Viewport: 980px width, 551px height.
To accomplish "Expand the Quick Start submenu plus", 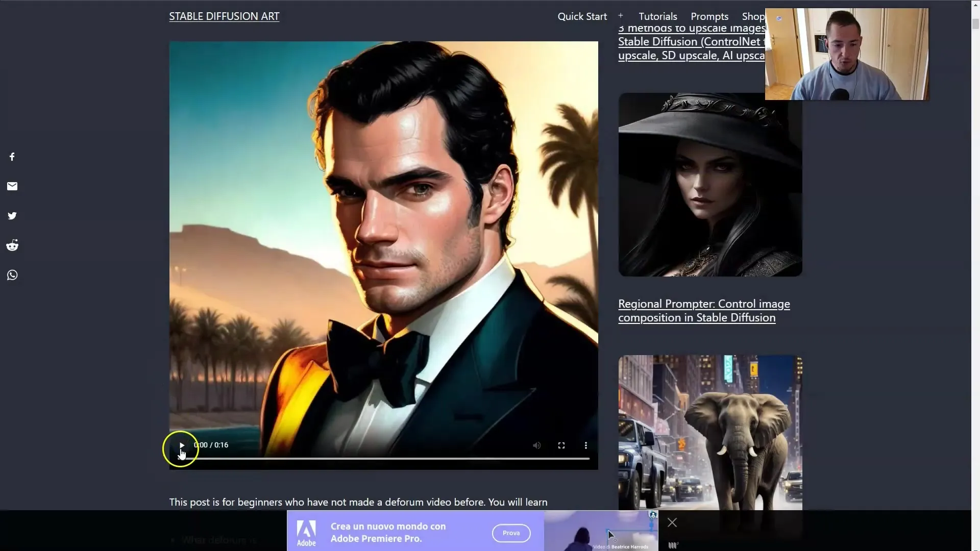I will 621,16.
